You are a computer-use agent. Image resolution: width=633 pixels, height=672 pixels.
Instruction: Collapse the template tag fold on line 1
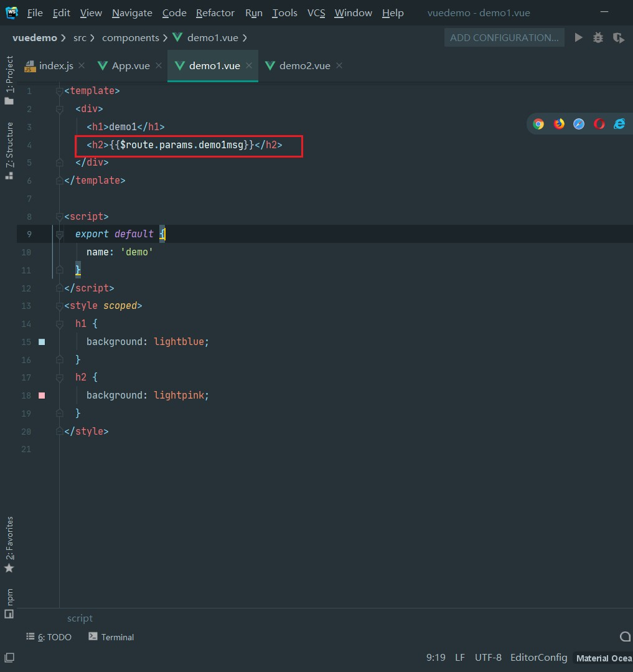pos(60,91)
